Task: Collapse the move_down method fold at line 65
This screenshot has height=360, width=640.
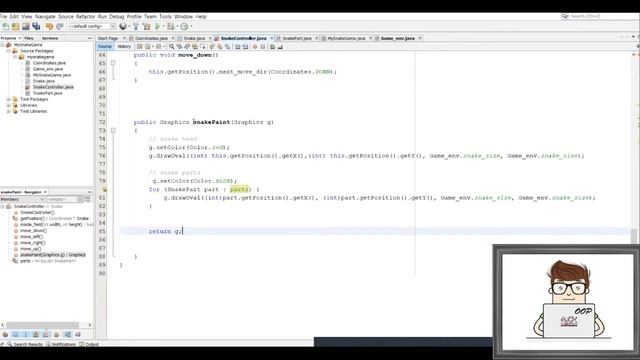Action: coord(113,63)
